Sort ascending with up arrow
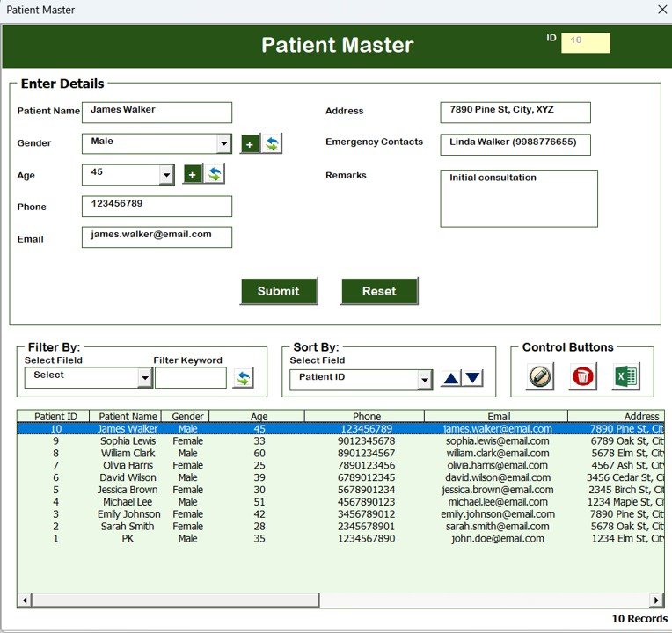 coord(451,378)
